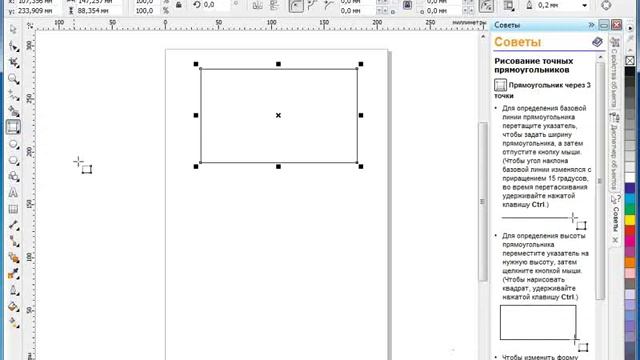Toggle the lock ratio padlock
Viewport: 640px width, 360px height.
pyautogui.click(x=179, y=5)
